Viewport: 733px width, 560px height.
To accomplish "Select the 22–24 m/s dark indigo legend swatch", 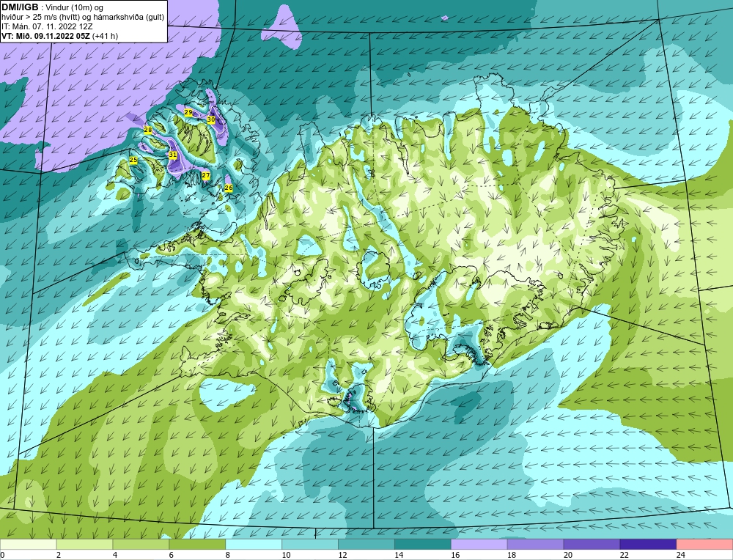I will tap(649, 545).
